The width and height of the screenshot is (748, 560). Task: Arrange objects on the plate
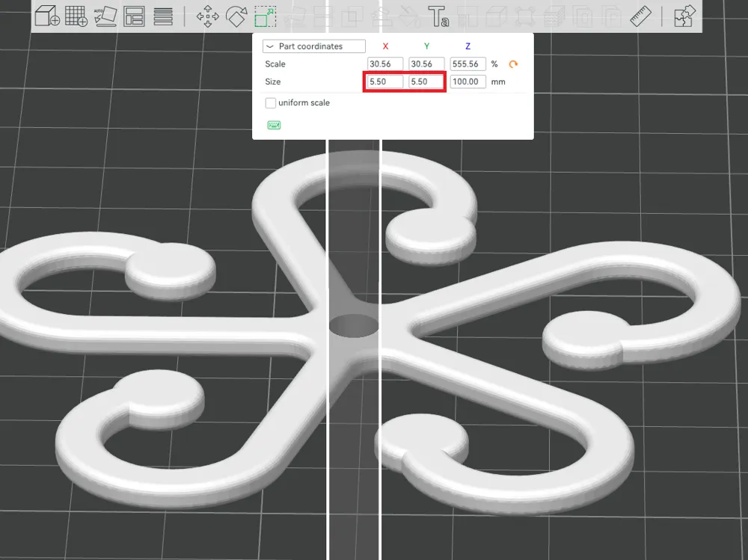[133, 15]
